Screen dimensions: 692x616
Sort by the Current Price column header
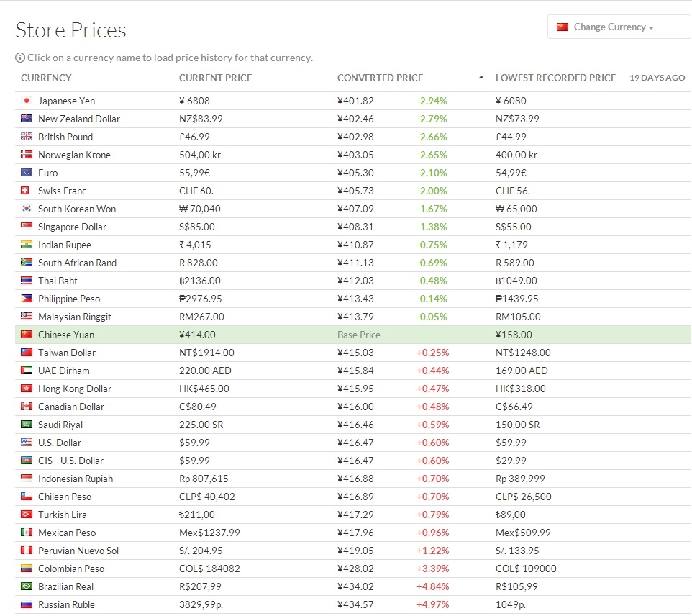(x=215, y=78)
